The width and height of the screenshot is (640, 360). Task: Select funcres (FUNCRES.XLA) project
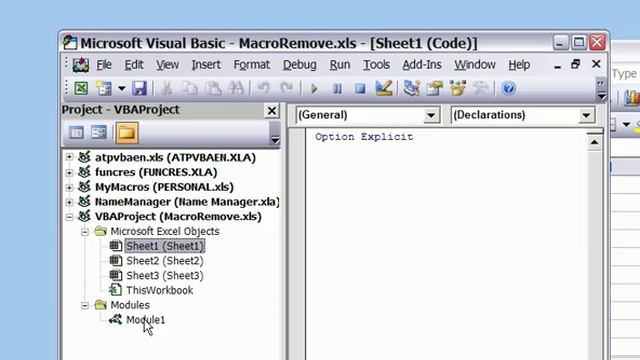156,172
